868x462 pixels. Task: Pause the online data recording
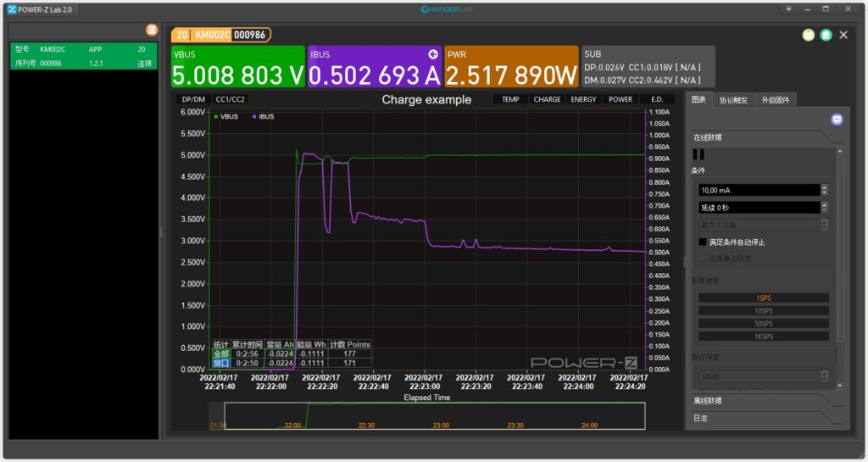point(698,154)
